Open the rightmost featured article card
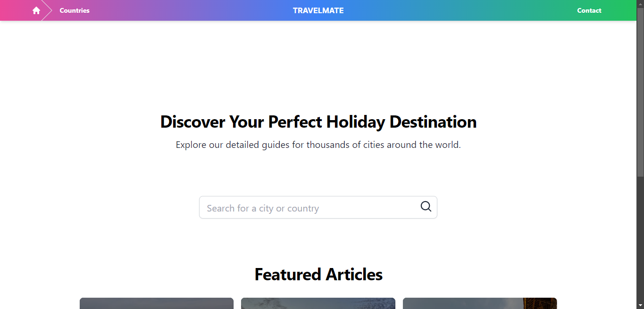Screen dimensions: 644x309 480,303
